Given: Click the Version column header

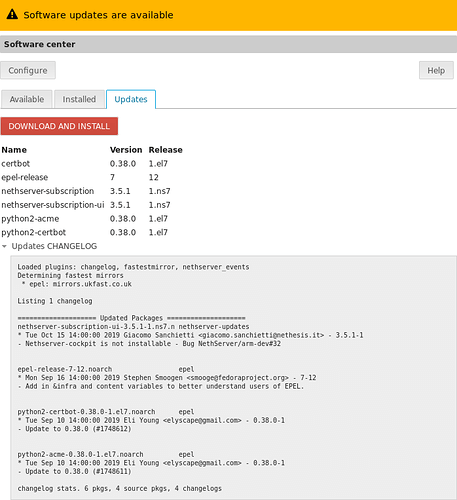Looking at the screenshot, I should 126,150.
